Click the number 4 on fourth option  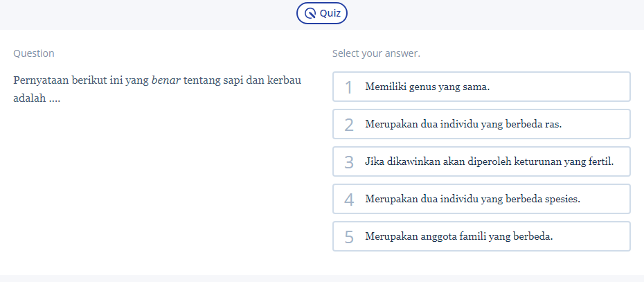pos(349,200)
